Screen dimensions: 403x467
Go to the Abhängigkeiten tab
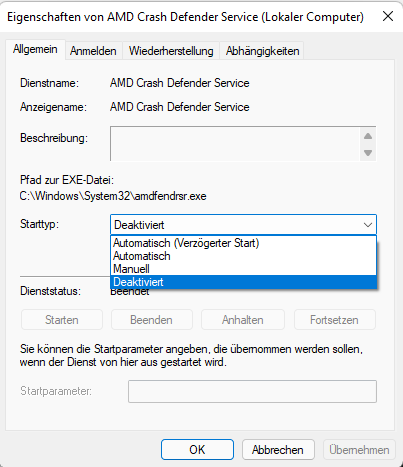(x=262, y=51)
